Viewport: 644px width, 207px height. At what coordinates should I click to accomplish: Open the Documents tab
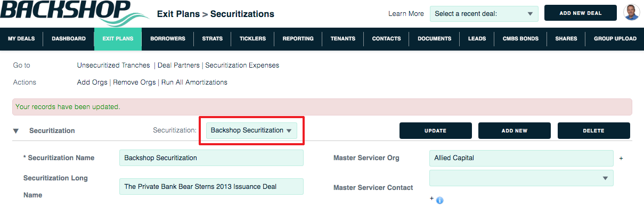434,39
